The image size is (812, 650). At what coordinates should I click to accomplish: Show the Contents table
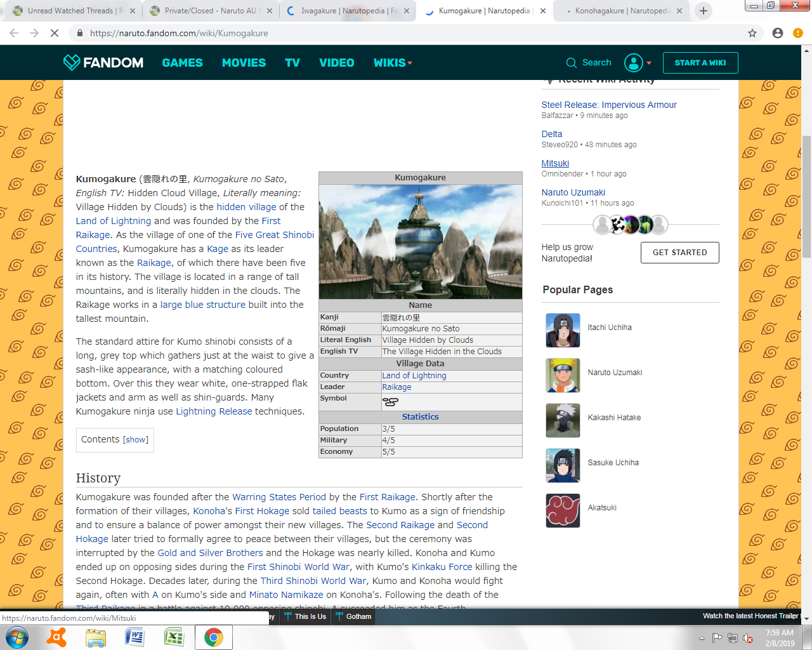point(136,439)
